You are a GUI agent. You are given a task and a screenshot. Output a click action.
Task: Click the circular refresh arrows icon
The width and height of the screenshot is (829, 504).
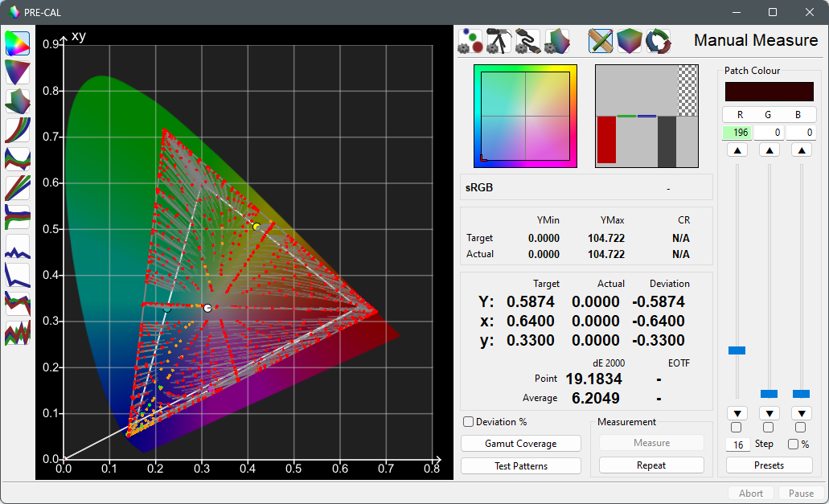point(658,41)
